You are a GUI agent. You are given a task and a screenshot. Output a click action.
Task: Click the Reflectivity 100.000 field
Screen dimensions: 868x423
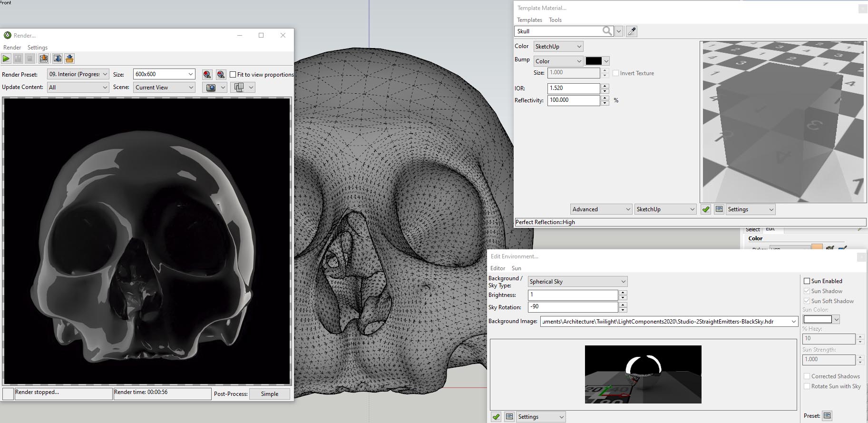574,100
